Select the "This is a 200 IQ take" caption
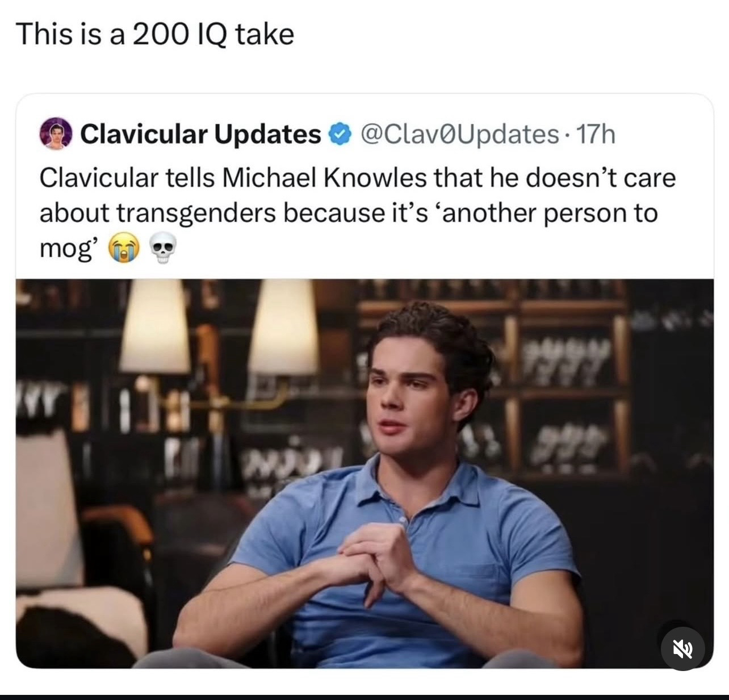 156,34
